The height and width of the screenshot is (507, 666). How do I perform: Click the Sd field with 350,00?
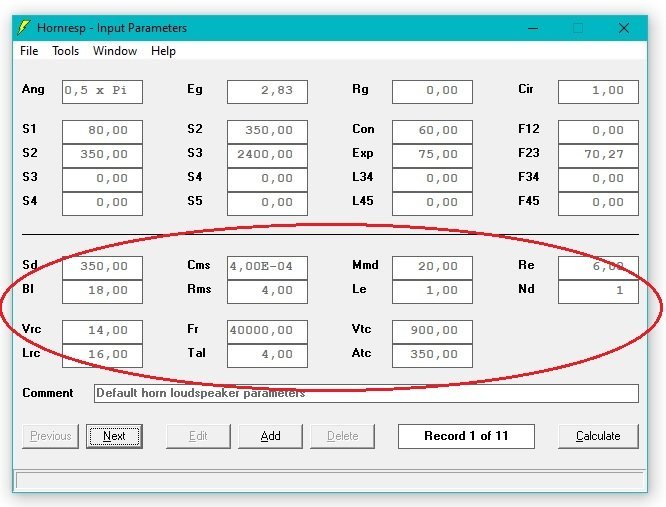[102, 268]
